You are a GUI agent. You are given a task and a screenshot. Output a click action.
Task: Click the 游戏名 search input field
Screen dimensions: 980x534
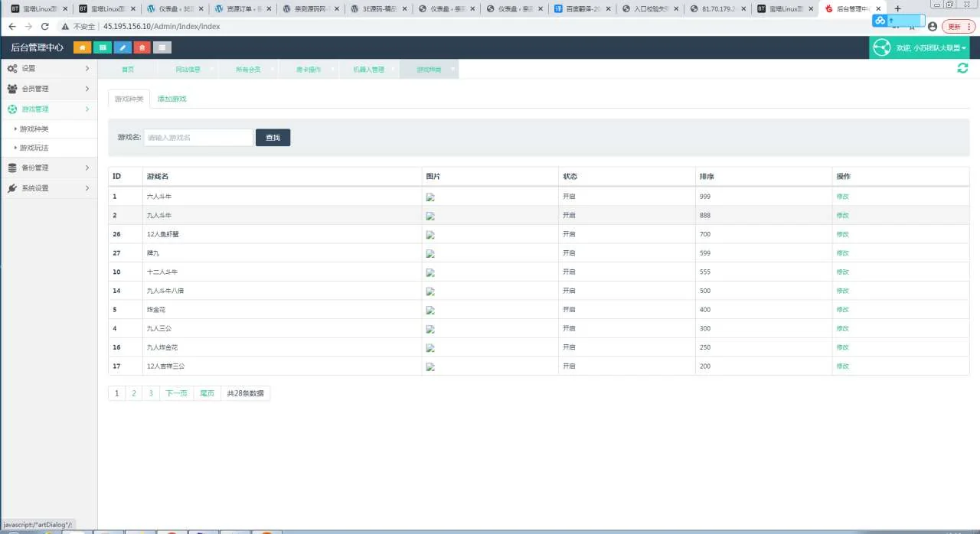tap(198, 138)
